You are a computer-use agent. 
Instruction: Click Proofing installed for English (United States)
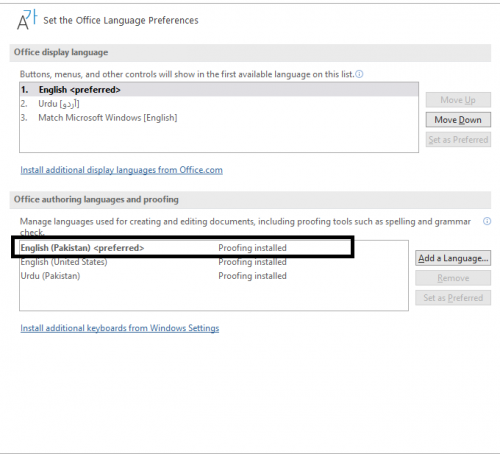click(252, 262)
